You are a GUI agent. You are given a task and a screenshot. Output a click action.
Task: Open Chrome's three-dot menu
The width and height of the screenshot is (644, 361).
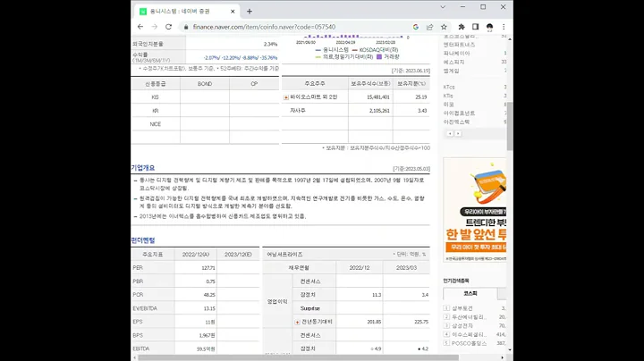(x=504, y=27)
